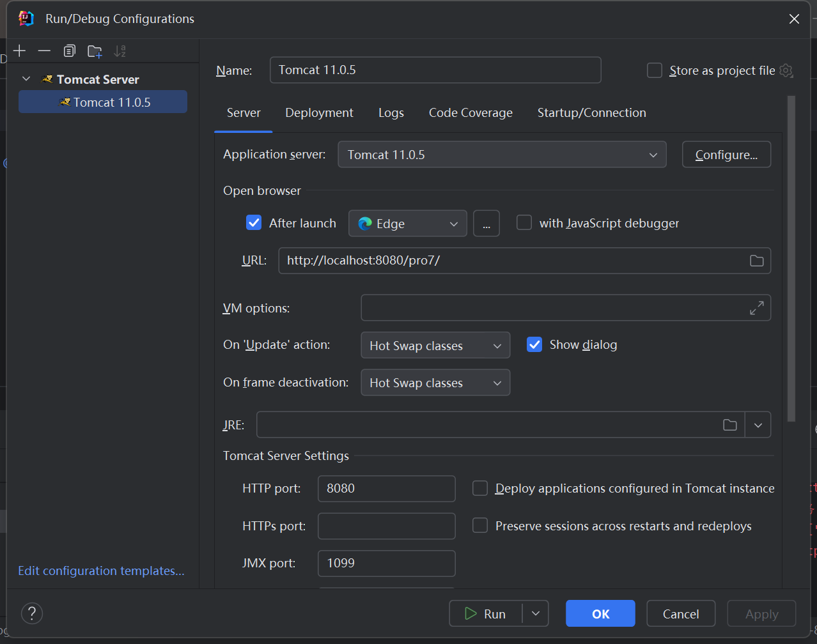Open the Edge browser dropdown
Image resolution: width=817 pixels, height=644 pixels.
408,224
